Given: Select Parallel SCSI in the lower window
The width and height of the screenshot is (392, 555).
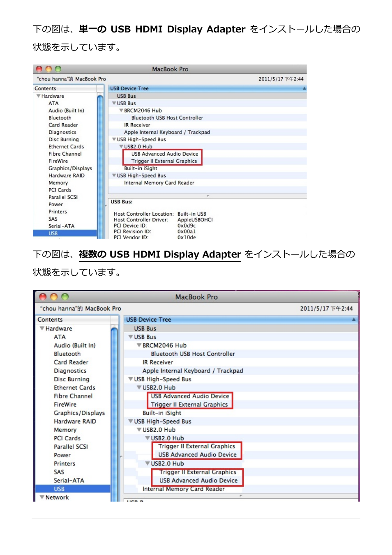Looking at the screenshot, I should [x=71, y=447].
